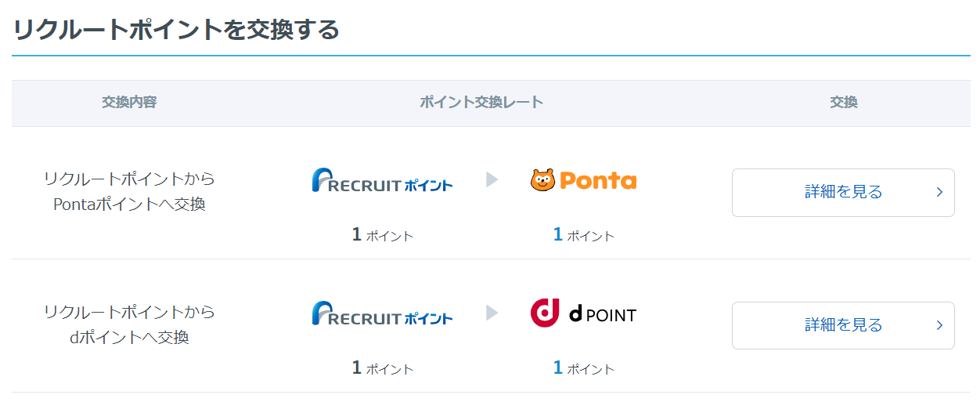Click the gray arrow pointing to the Ponta logo

492,180
